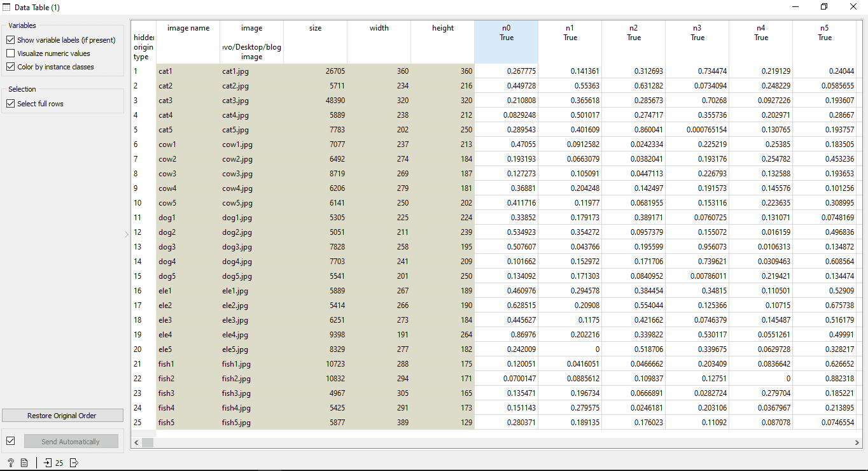
Task: Toggle Show variable labels checkbox
Action: [x=11, y=40]
